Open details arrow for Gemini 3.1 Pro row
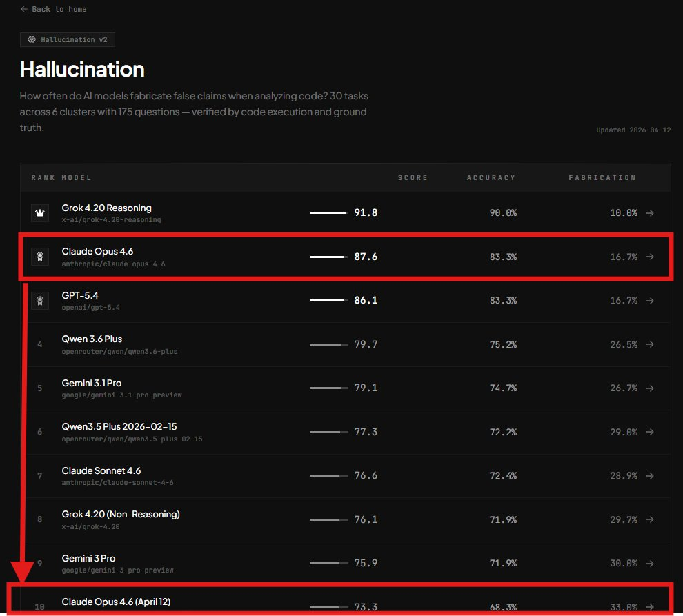Image resolution: width=683 pixels, height=616 pixels. (650, 388)
